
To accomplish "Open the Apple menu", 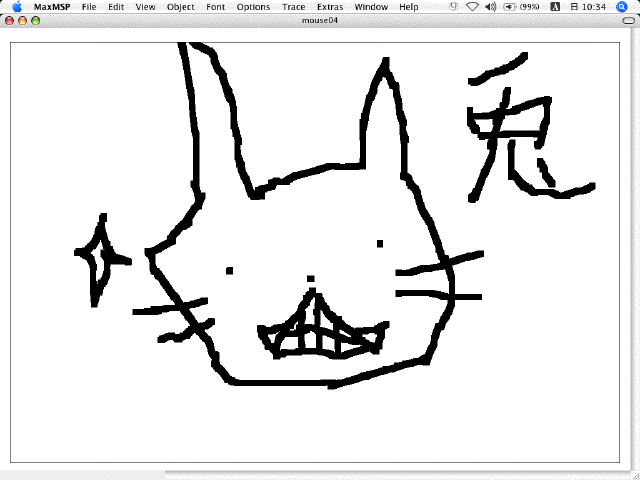I will coord(17,7).
